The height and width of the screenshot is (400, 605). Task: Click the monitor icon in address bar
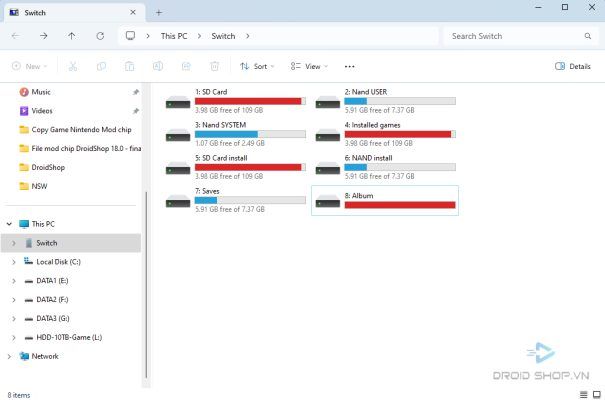point(130,35)
